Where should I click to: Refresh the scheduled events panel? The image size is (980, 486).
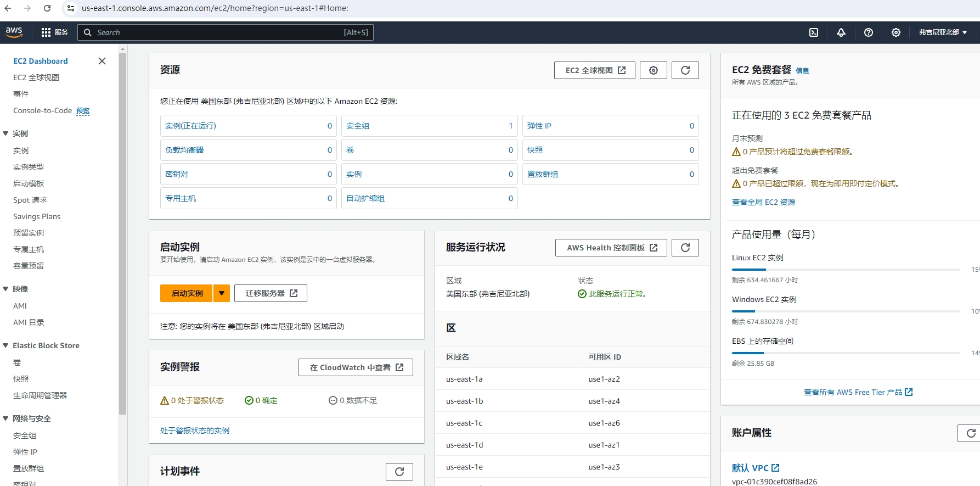pos(399,472)
